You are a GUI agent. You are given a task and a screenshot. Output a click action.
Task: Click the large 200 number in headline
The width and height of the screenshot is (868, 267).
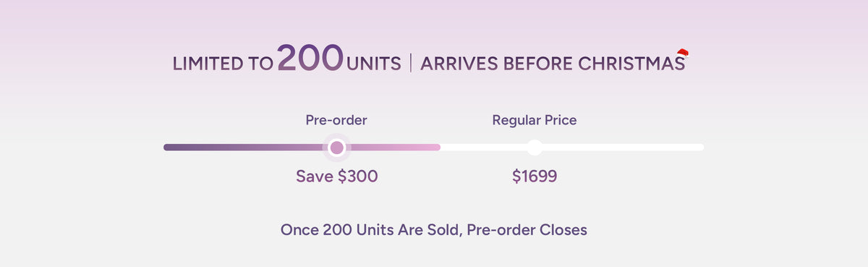click(x=310, y=58)
